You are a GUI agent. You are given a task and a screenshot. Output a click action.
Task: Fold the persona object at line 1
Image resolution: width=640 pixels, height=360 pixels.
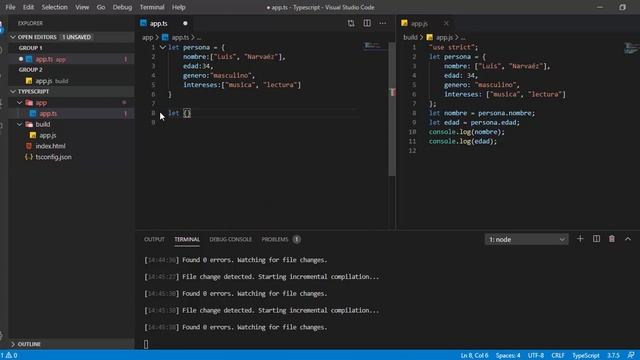point(162,47)
